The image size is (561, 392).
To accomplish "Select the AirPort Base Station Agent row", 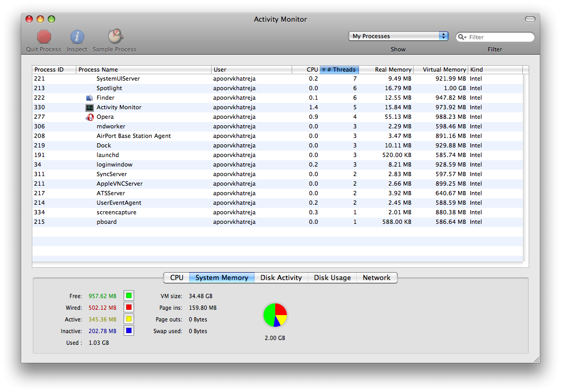I will (277, 136).
